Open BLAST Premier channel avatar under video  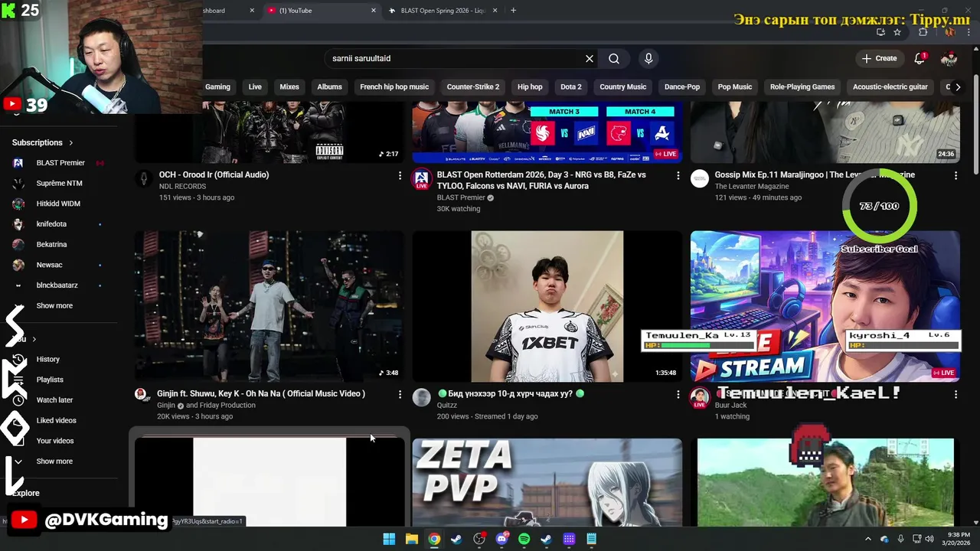(421, 180)
